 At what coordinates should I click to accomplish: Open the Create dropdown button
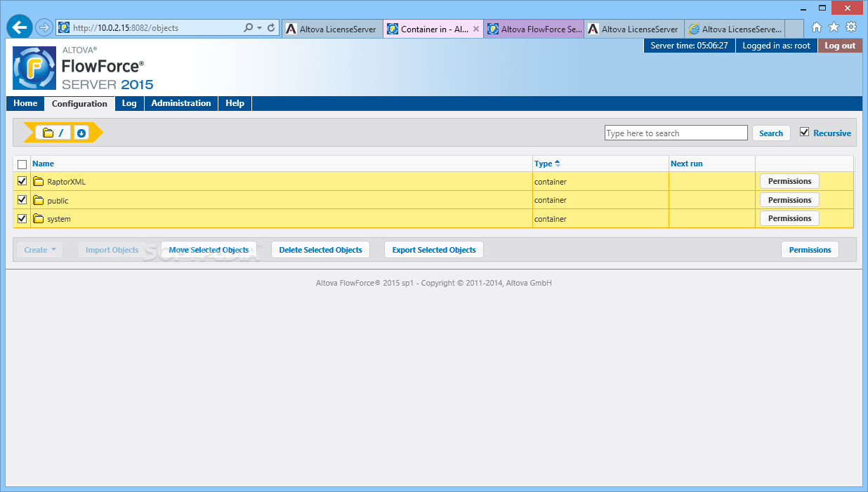point(39,250)
